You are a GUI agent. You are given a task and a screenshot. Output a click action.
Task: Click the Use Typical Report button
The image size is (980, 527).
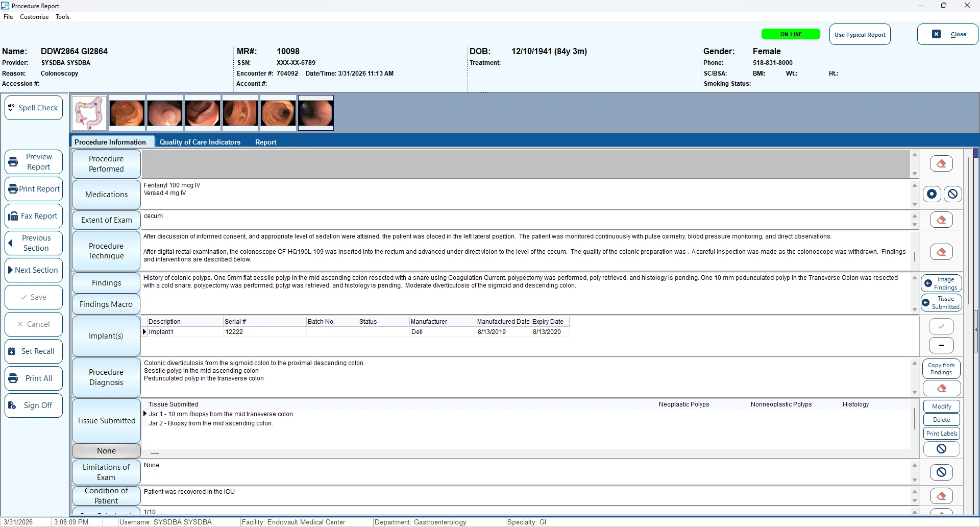point(860,35)
